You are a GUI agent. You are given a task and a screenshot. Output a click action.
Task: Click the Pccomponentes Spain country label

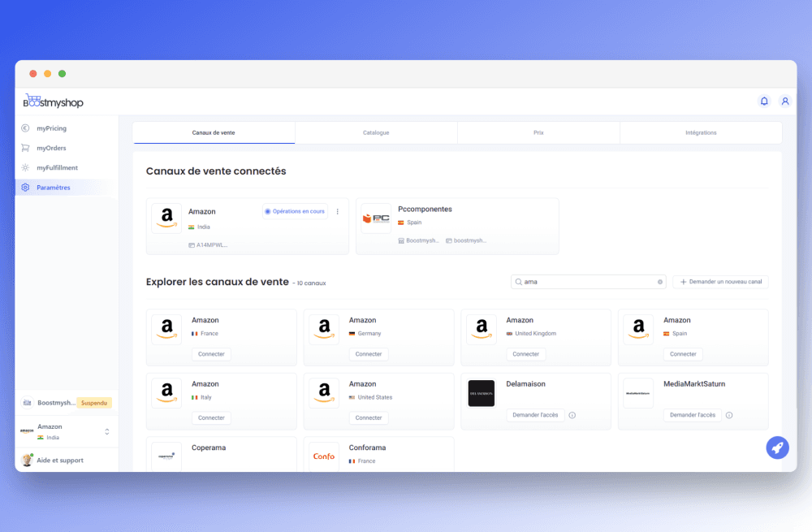coord(414,223)
